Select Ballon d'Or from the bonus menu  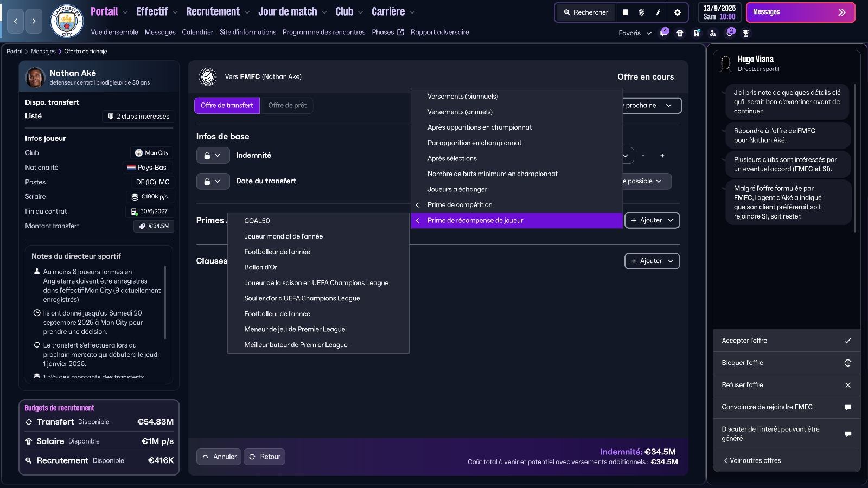[x=261, y=267]
